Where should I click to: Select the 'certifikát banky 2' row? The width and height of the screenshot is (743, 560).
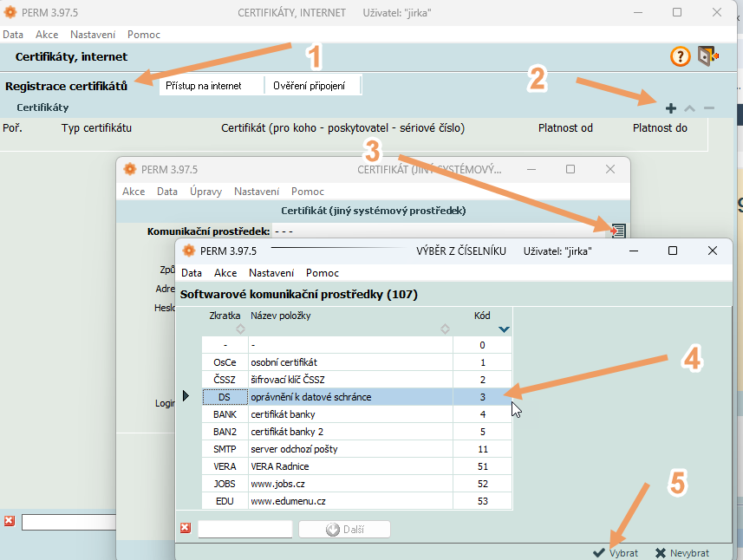point(357,432)
